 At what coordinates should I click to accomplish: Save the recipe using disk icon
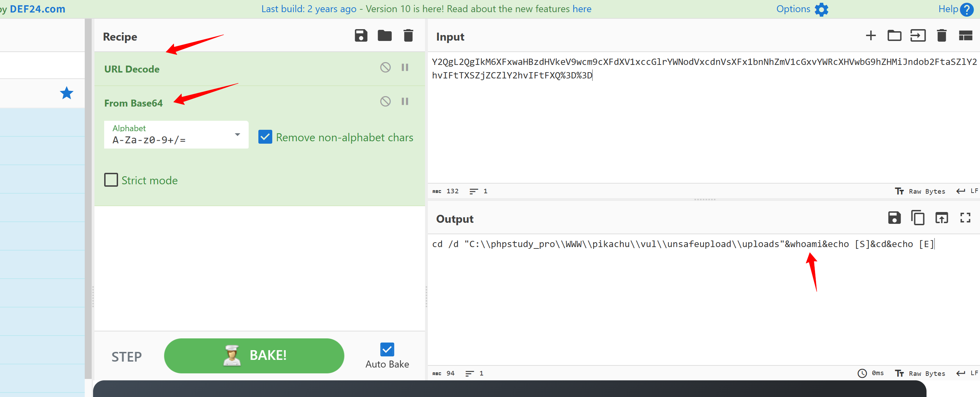[361, 36]
